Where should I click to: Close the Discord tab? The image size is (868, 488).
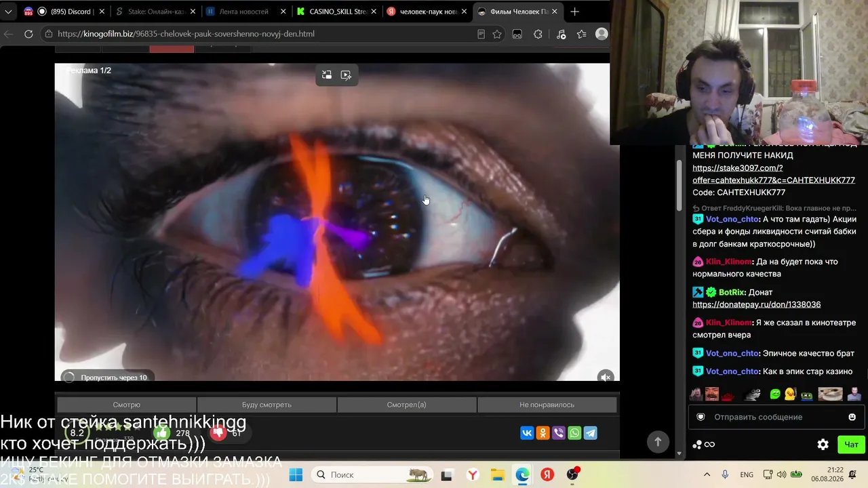[x=102, y=12]
